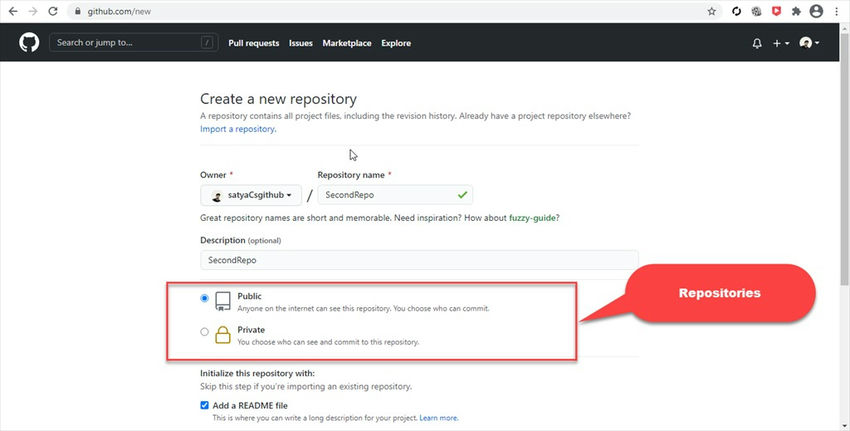850x431 pixels.
Task: Open the user avatar dropdown in GitHub header
Action: (x=809, y=43)
